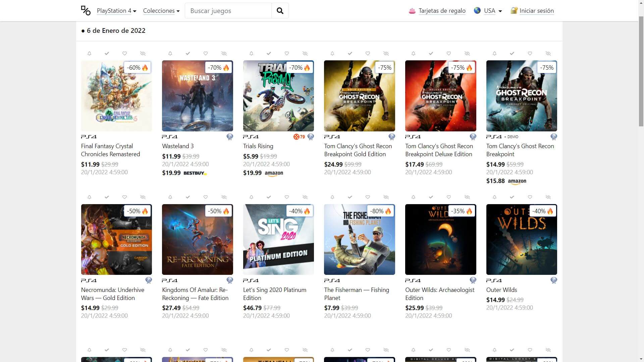Click heart wishlist icon above Trials Rising

pos(286,54)
